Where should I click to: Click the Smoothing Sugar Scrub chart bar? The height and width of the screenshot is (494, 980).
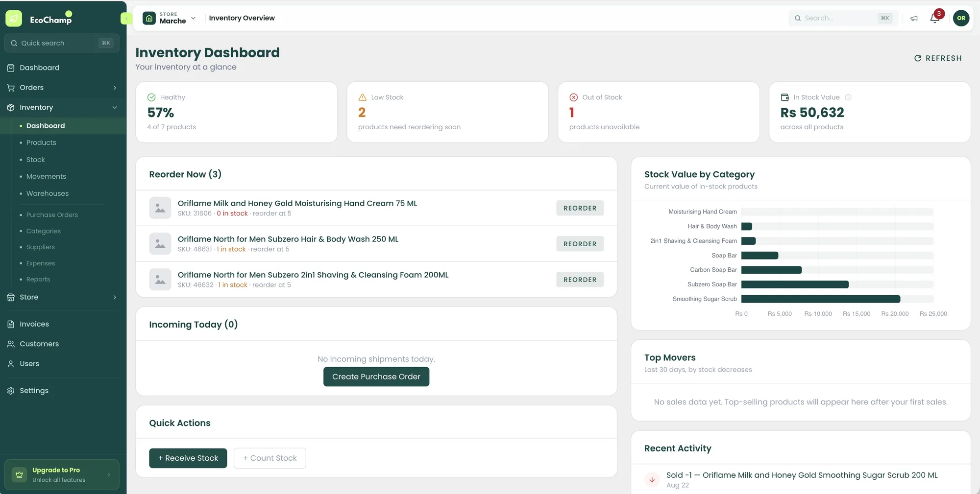point(821,299)
